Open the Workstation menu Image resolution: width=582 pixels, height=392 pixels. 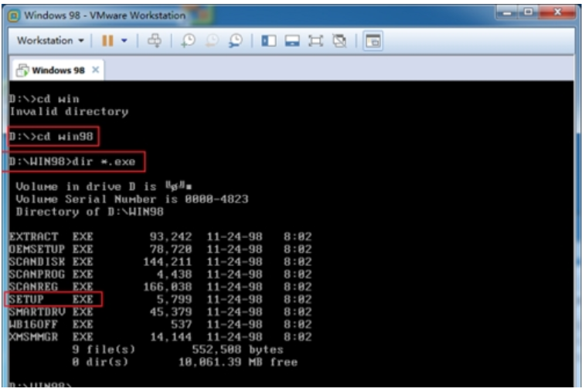[x=49, y=40]
